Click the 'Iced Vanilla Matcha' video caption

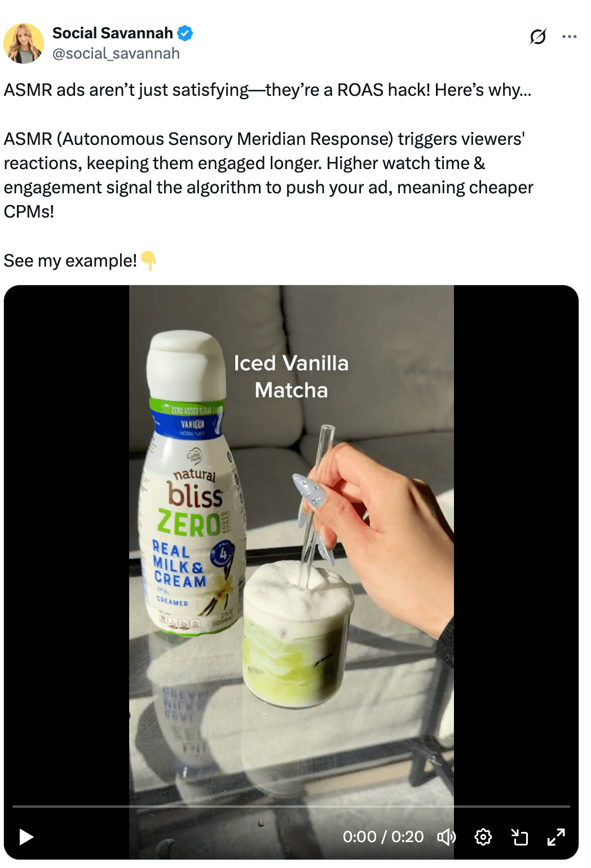(291, 377)
